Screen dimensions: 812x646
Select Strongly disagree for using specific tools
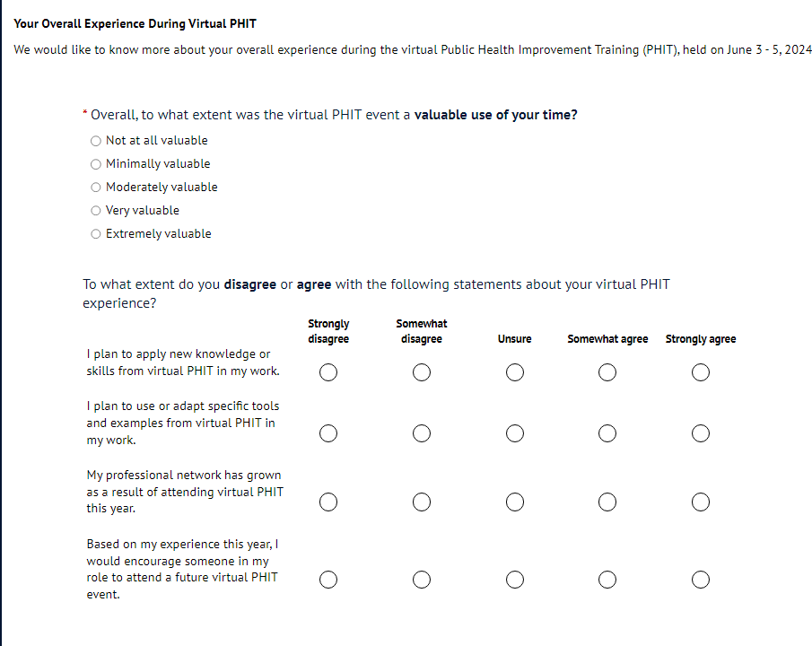(328, 433)
